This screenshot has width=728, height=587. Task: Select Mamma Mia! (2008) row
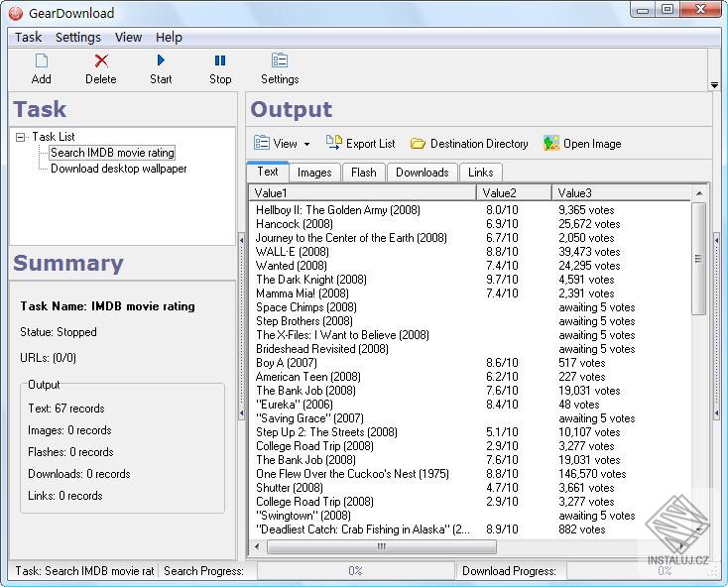click(x=469, y=293)
